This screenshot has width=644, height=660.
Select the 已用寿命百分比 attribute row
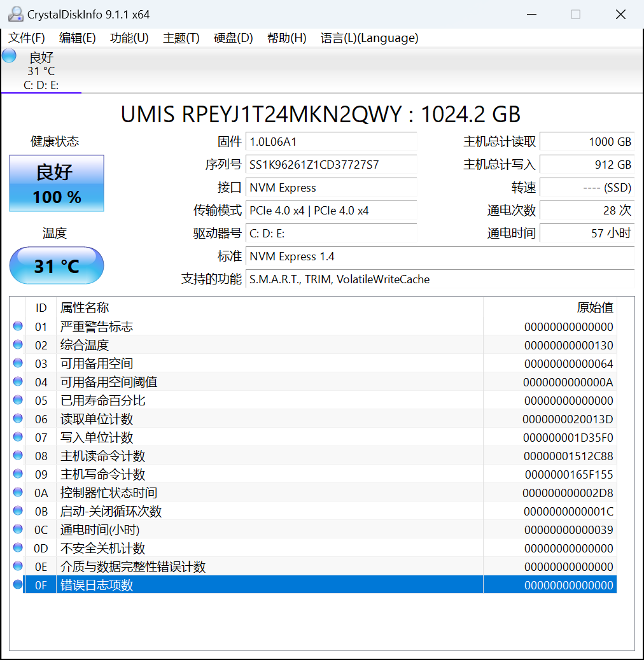coord(313,400)
